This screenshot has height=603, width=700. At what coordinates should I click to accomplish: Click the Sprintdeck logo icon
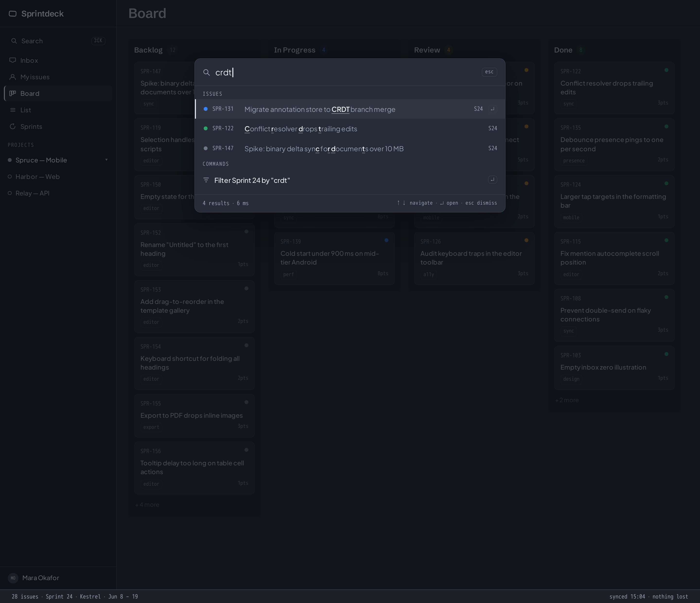pyautogui.click(x=12, y=14)
